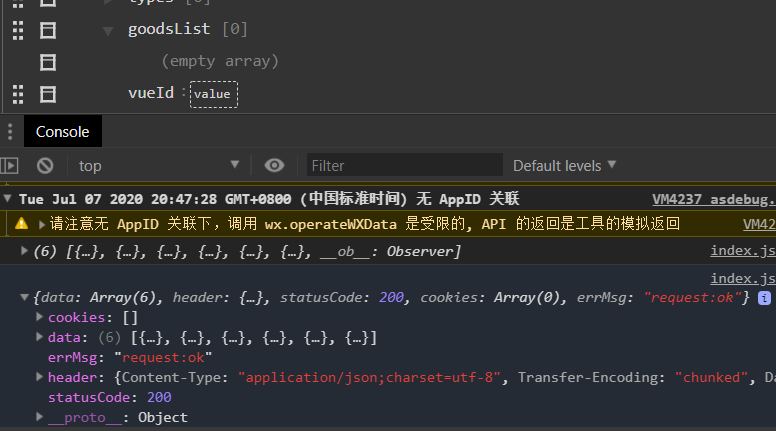
Task: Click the vueId value placeholder box
Action: point(213,95)
